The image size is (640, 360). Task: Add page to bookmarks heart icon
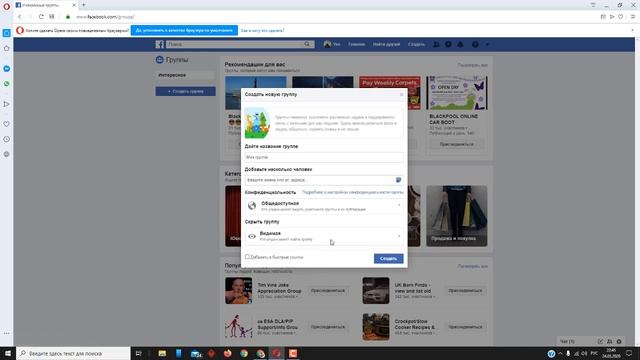(x=620, y=17)
